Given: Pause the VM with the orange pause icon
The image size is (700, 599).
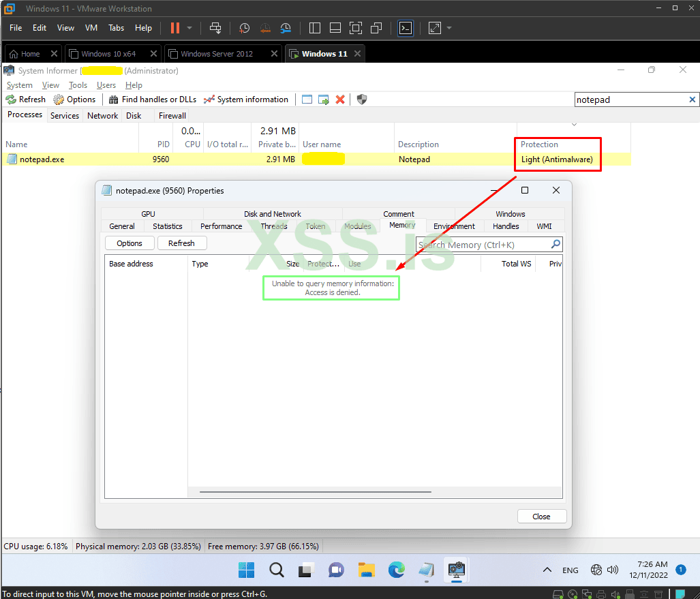Looking at the screenshot, I should coord(175,28).
